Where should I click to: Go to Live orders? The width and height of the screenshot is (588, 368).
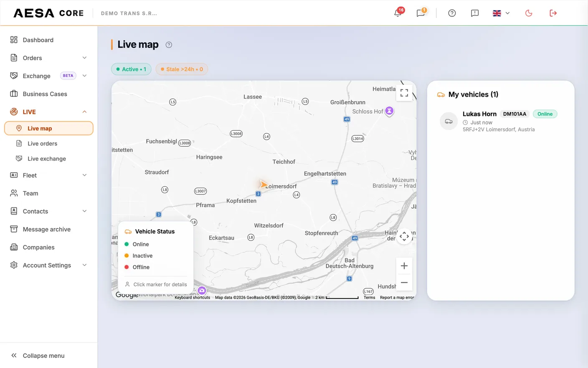pyautogui.click(x=49, y=143)
